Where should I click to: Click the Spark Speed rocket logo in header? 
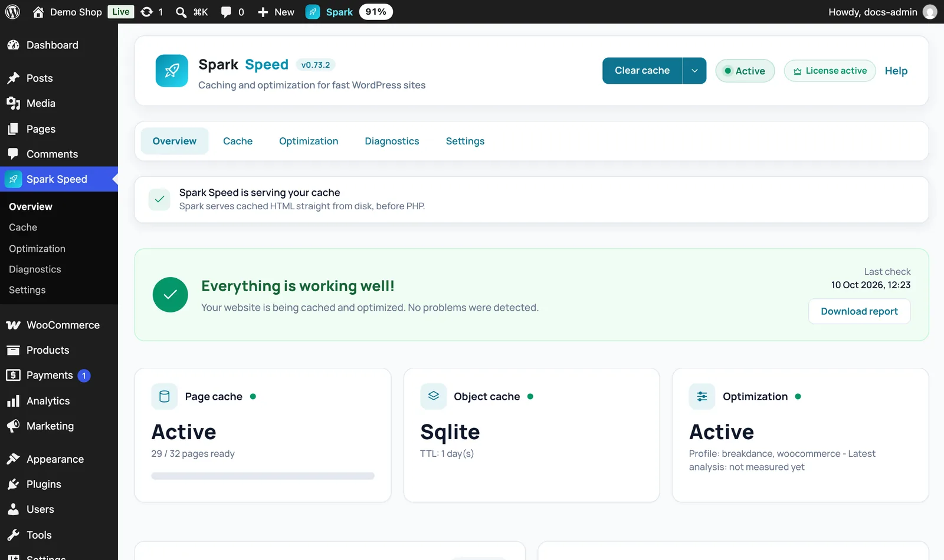[172, 71]
